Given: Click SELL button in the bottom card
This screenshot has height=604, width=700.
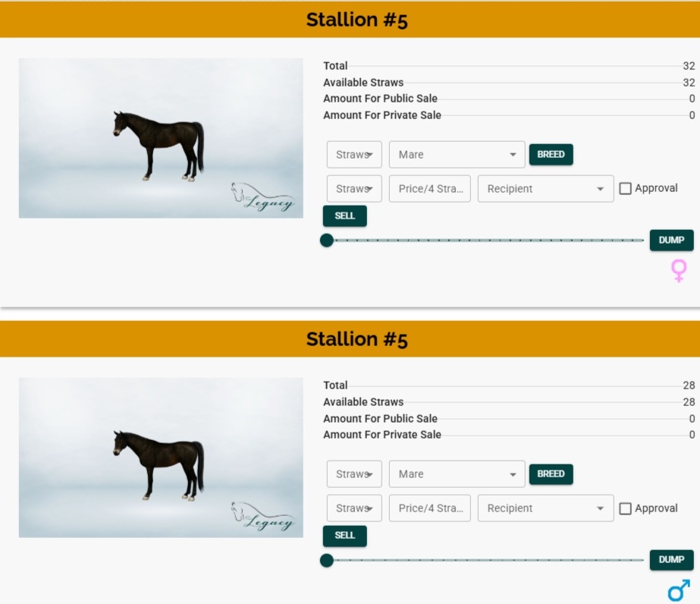Looking at the screenshot, I should 344,536.
